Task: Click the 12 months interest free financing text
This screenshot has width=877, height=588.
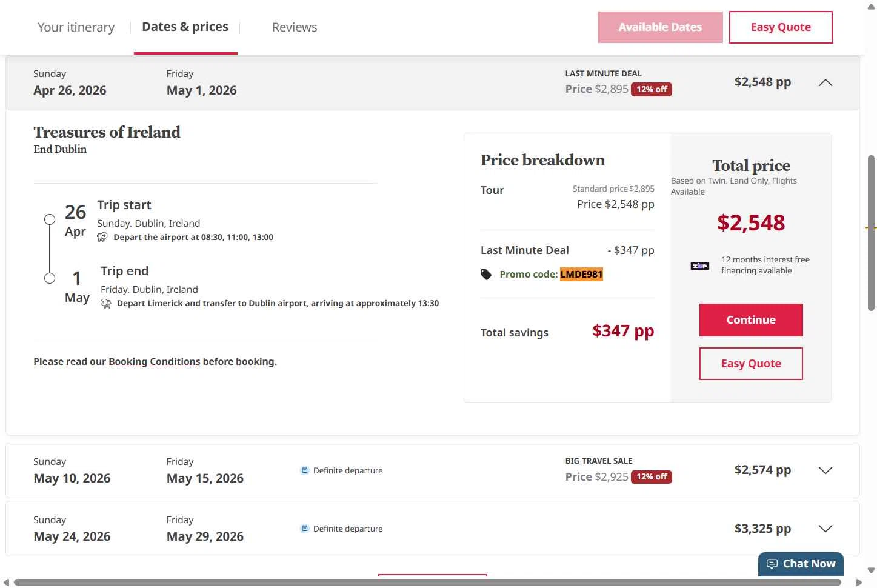Action: 765,265
